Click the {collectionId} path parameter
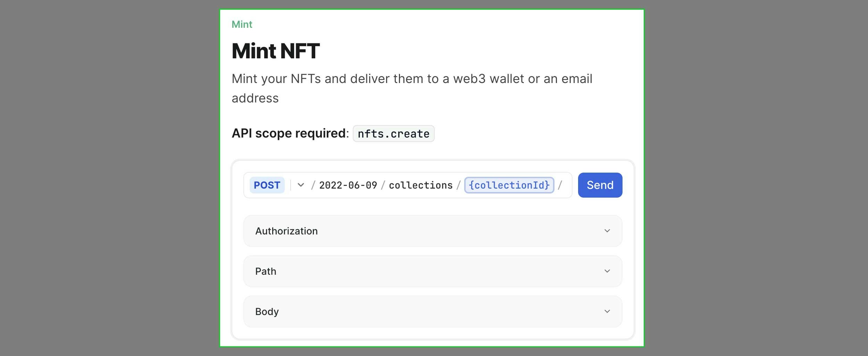Screen dimensions: 868x356 click(509, 185)
